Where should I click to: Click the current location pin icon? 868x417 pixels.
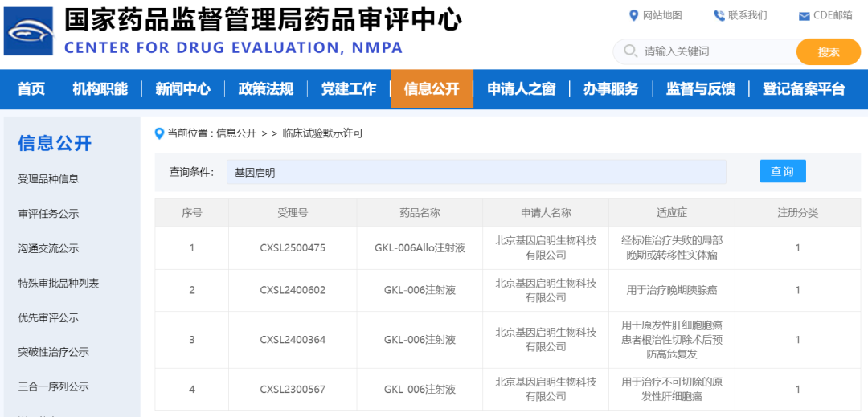tap(159, 133)
